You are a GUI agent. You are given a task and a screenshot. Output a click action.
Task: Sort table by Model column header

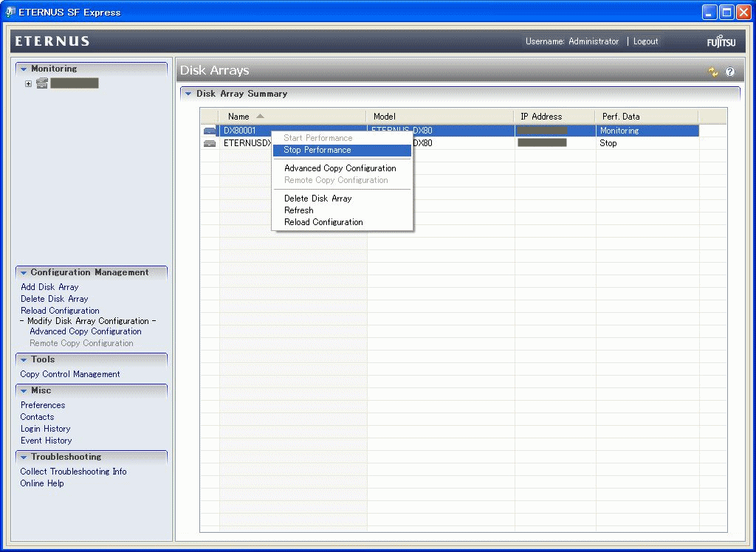[440, 117]
